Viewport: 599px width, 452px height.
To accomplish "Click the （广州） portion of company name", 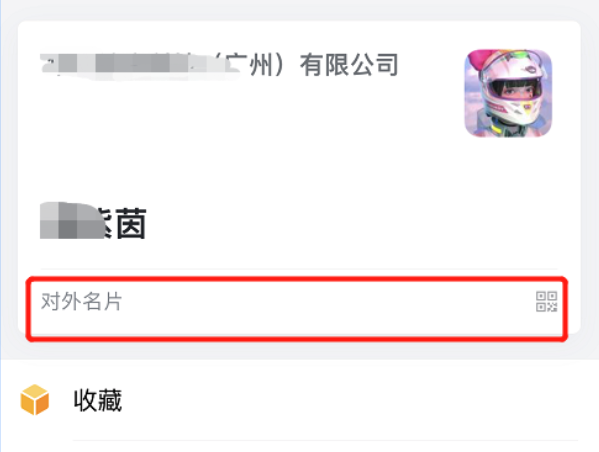I will pos(251,65).
